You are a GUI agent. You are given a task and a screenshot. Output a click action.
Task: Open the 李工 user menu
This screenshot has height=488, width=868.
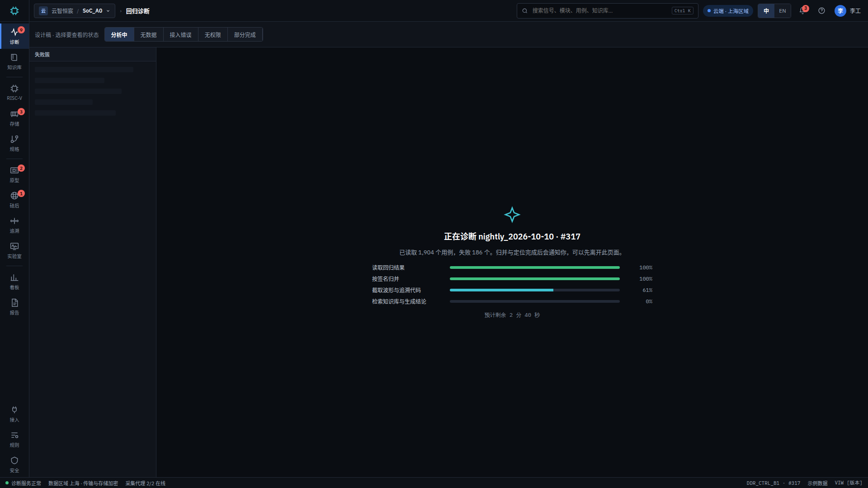coord(848,11)
